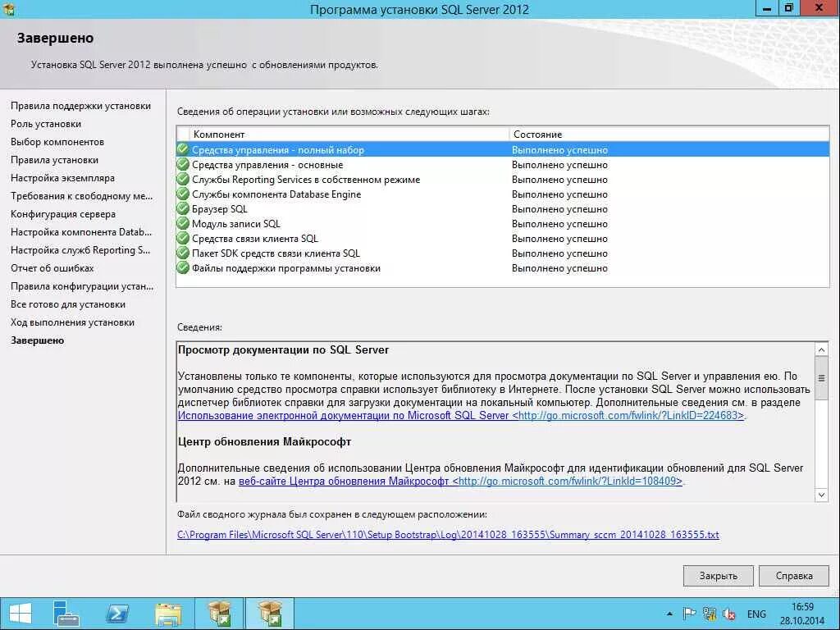Select the row Средства связи клиента SQL

(503, 238)
